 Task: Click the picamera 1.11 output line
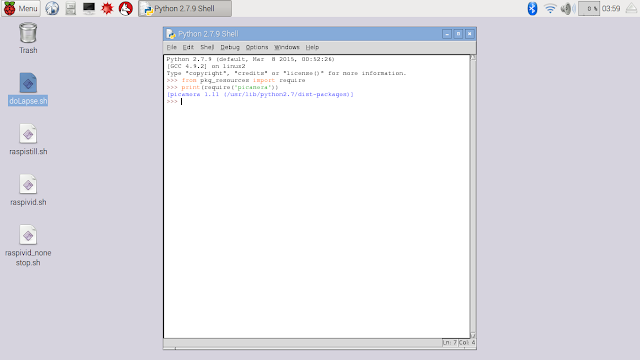[260, 94]
